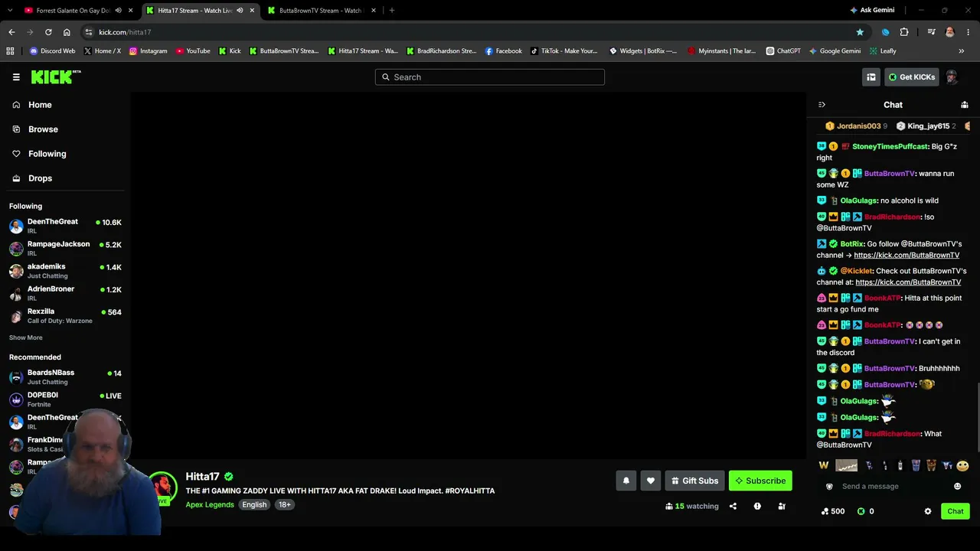Click the Send a message field

[x=893, y=487]
